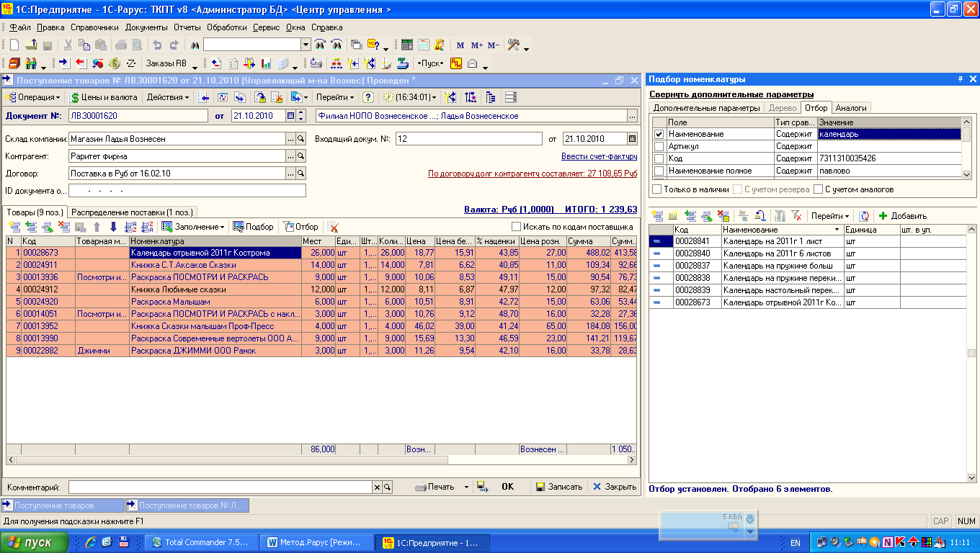The width and height of the screenshot is (980, 553).
Task: Click Свернуть дополнительные параметры link
Action: [x=731, y=94]
